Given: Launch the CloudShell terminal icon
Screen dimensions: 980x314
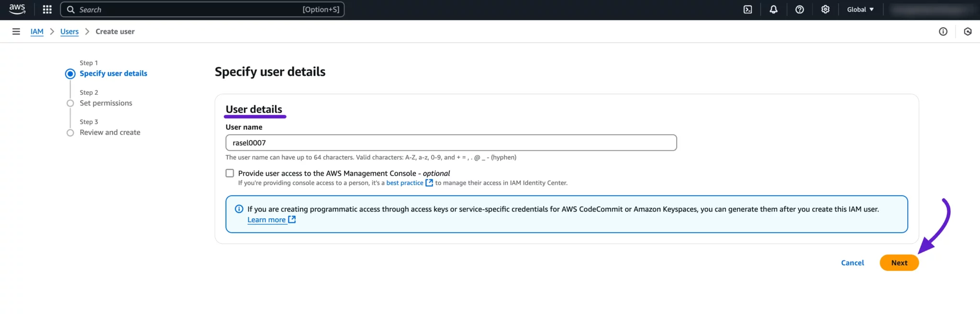Looking at the screenshot, I should coord(747,10).
